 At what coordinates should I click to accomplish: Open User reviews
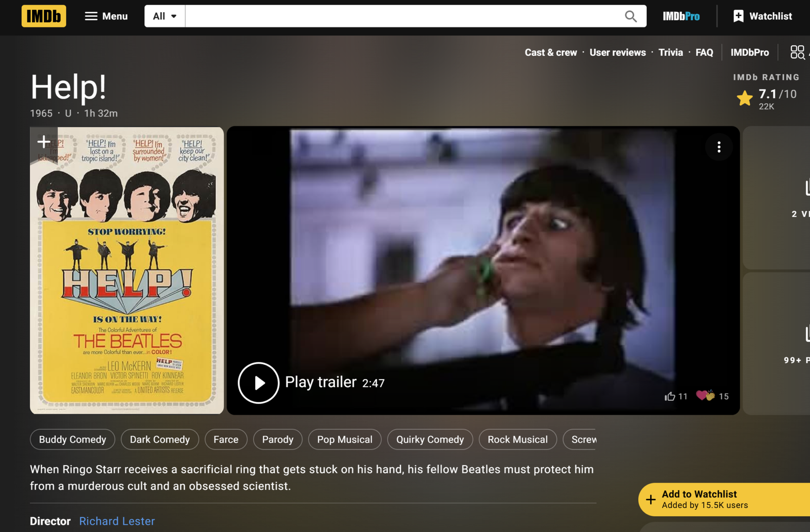pos(618,52)
